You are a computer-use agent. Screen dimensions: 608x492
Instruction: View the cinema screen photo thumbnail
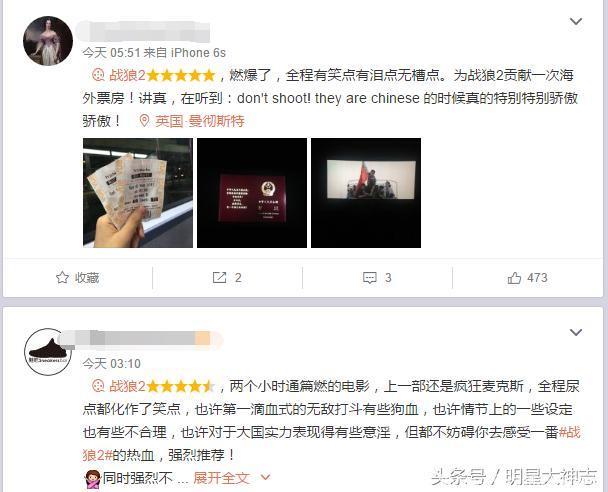[x=366, y=193]
